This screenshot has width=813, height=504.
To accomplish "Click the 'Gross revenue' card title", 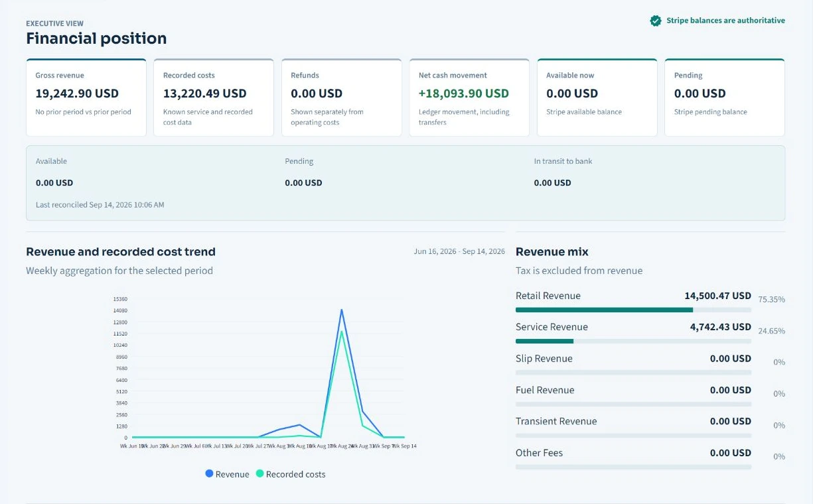I will coord(60,76).
